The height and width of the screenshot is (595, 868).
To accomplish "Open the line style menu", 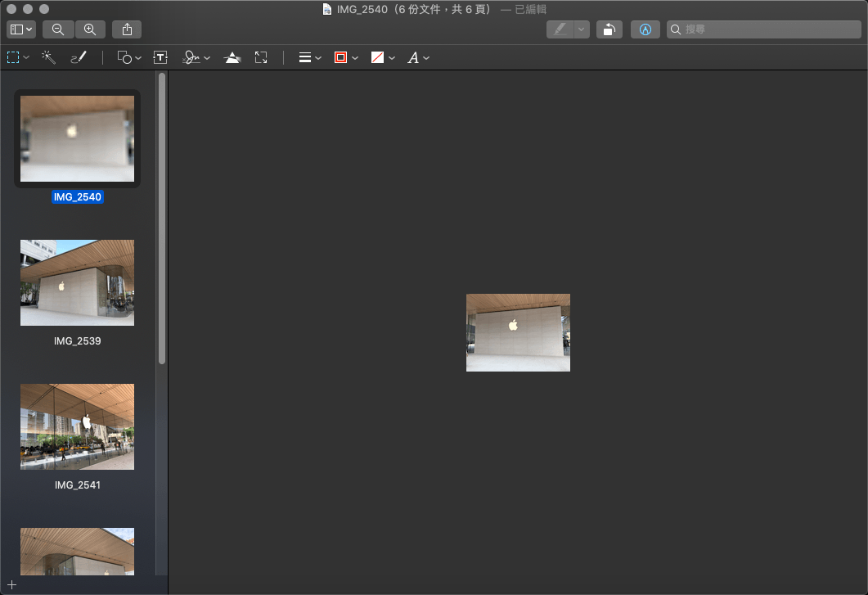I will pyautogui.click(x=305, y=57).
